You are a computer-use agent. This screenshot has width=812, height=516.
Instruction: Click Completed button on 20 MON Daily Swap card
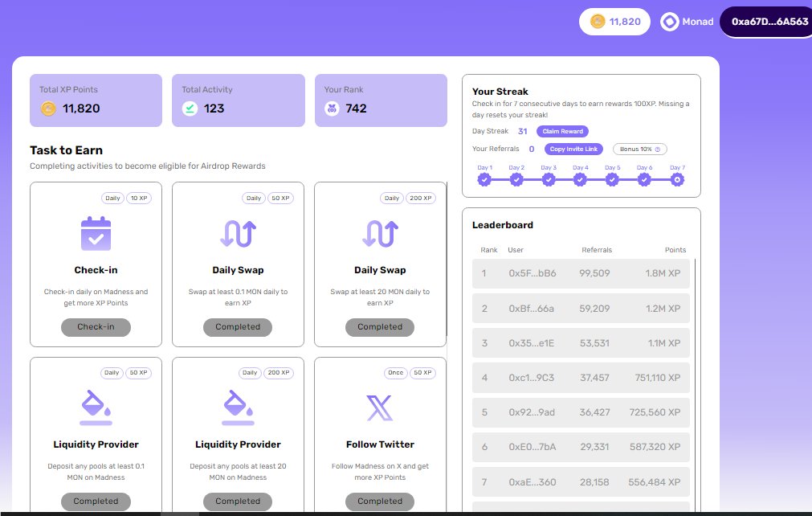click(380, 327)
